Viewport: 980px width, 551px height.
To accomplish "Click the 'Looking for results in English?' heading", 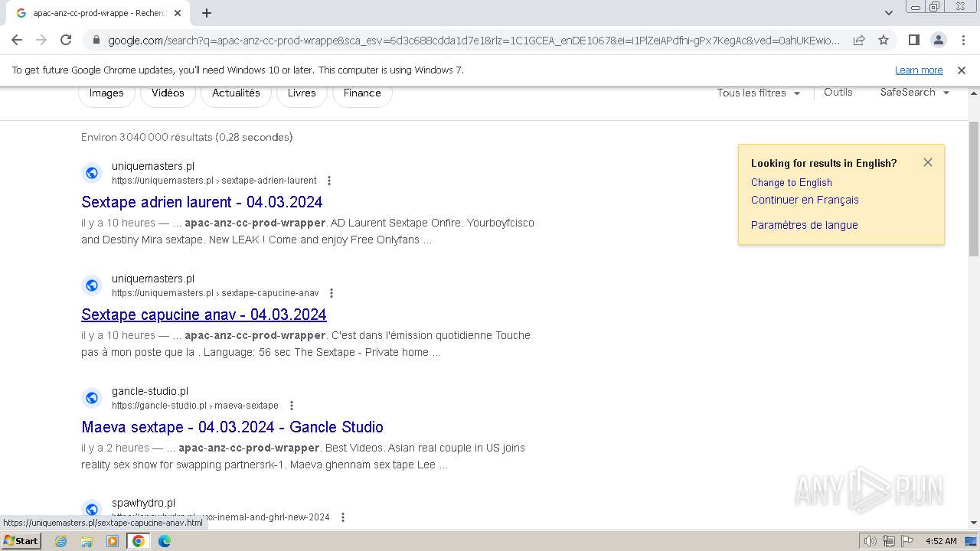I will [x=824, y=163].
